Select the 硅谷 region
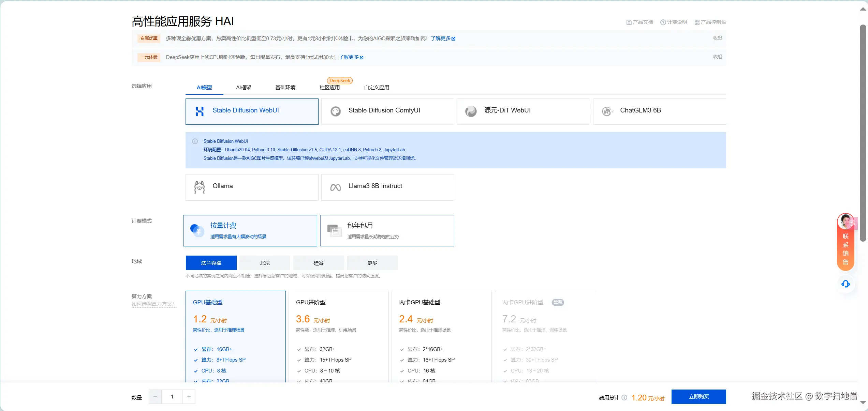The image size is (868, 411). click(x=319, y=263)
